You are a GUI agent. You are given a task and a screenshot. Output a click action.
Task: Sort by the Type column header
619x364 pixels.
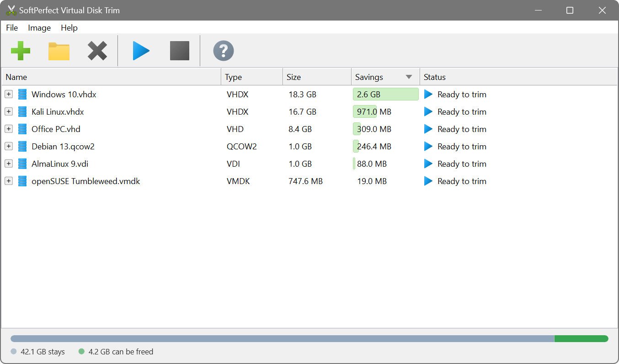point(252,77)
